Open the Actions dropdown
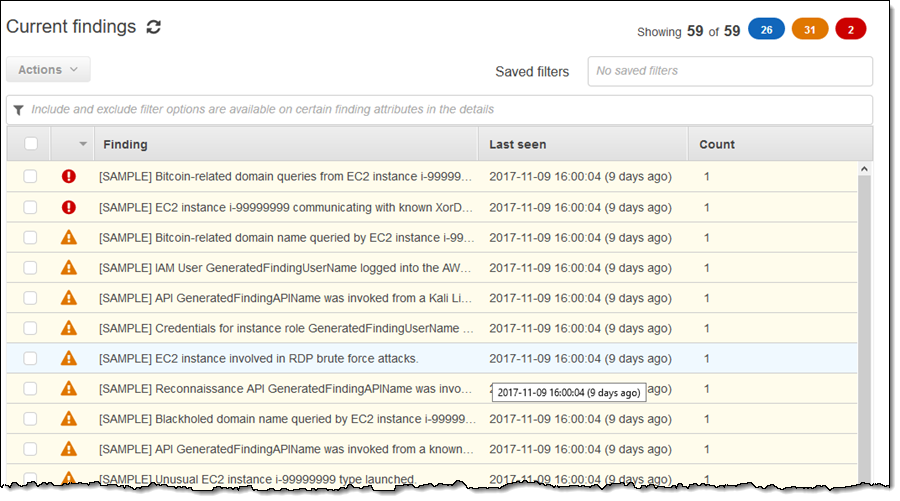Screen dimensions: 900x501 (48, 70)
